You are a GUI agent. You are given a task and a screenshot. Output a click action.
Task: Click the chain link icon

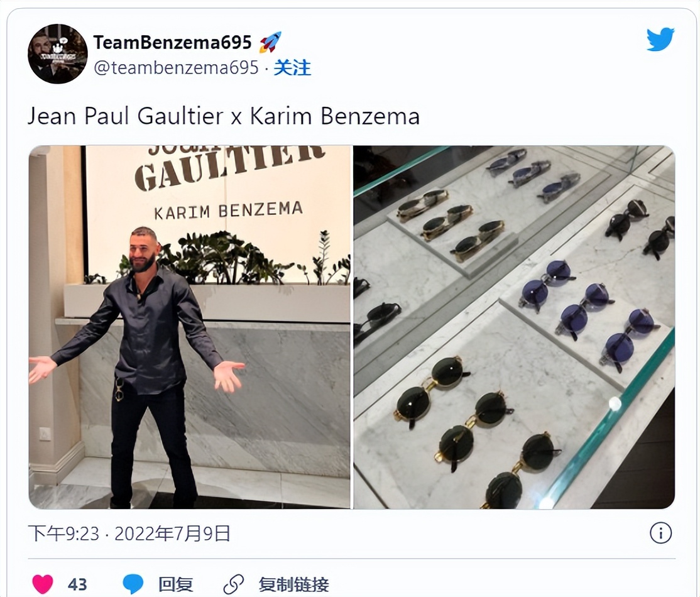pyautogui.click(x=234, y=584)
